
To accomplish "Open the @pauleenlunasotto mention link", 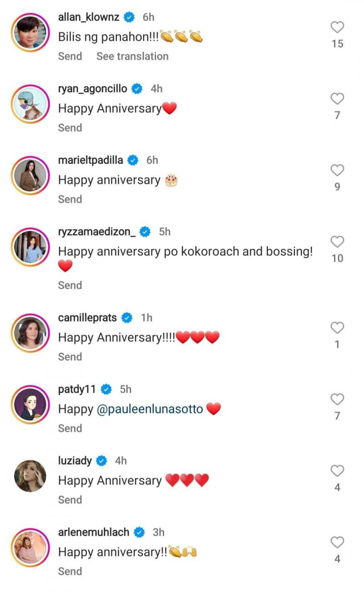I will 150,409.
